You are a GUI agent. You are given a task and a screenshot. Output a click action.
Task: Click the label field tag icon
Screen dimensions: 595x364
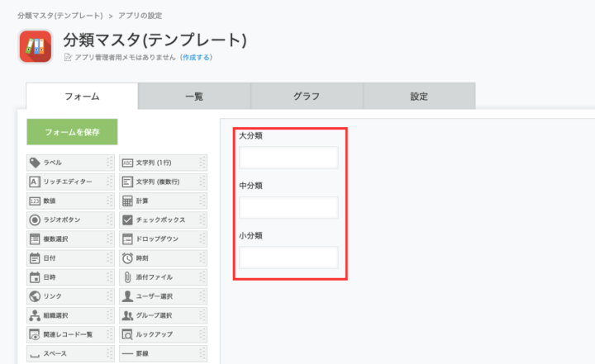pyautogui.click(x=35, y=163)
